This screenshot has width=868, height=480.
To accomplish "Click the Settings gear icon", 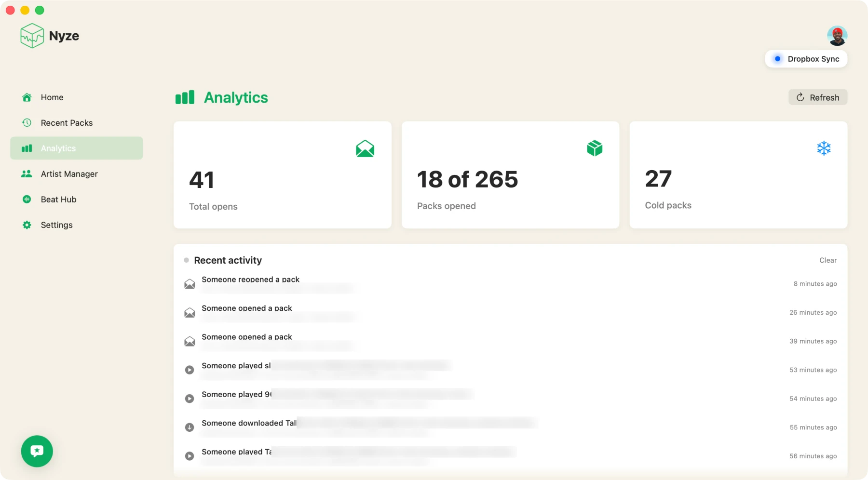I will click(27, 225).
